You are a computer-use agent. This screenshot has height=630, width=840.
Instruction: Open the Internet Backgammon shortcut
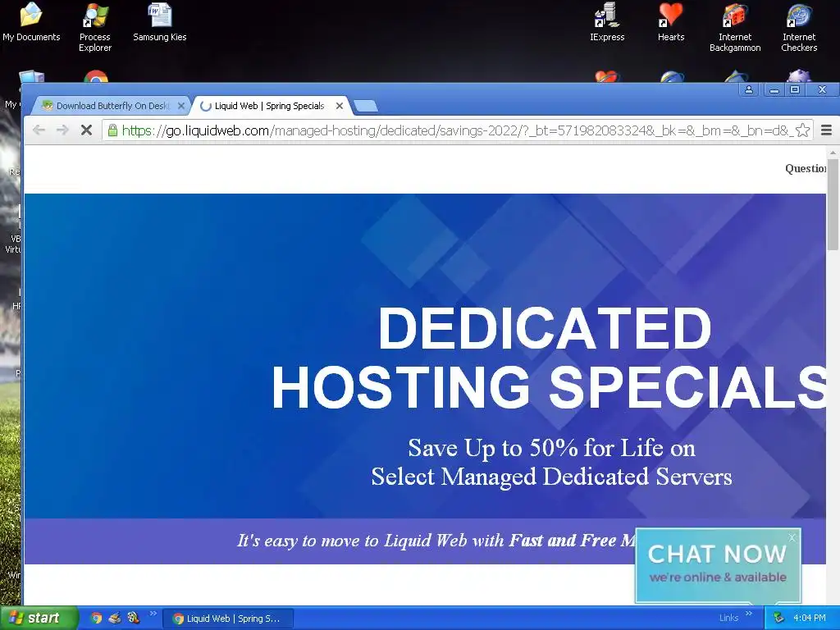tap(735, 27)
